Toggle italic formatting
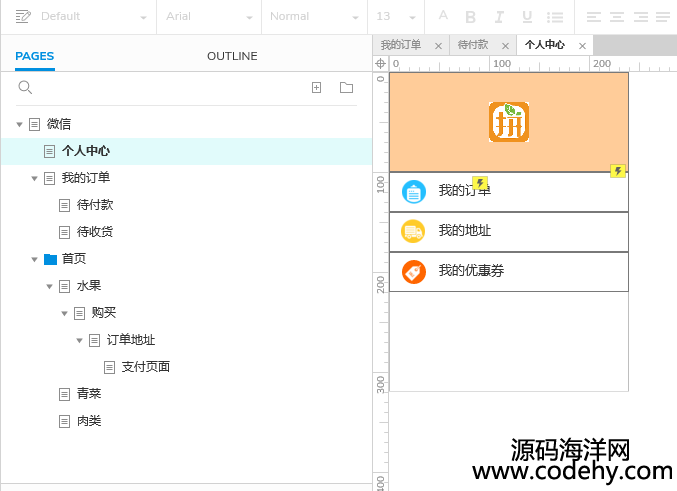The image size is (677, 491). [499, 17]
